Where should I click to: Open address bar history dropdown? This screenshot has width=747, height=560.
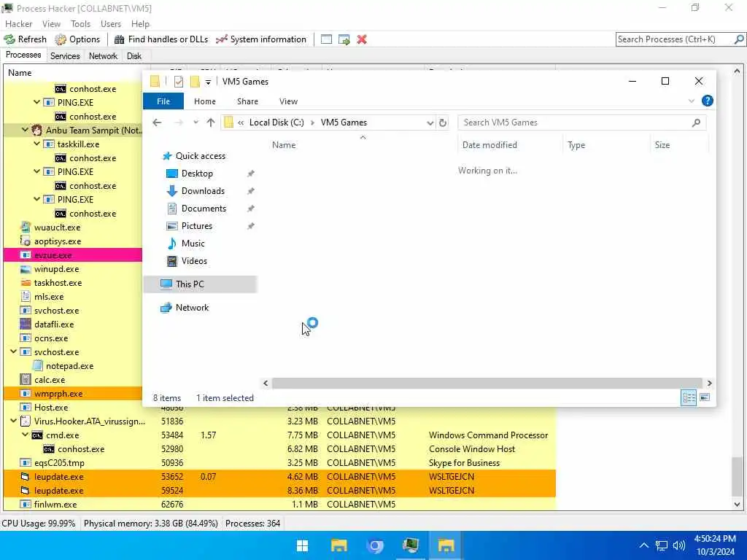coord(430,122)
